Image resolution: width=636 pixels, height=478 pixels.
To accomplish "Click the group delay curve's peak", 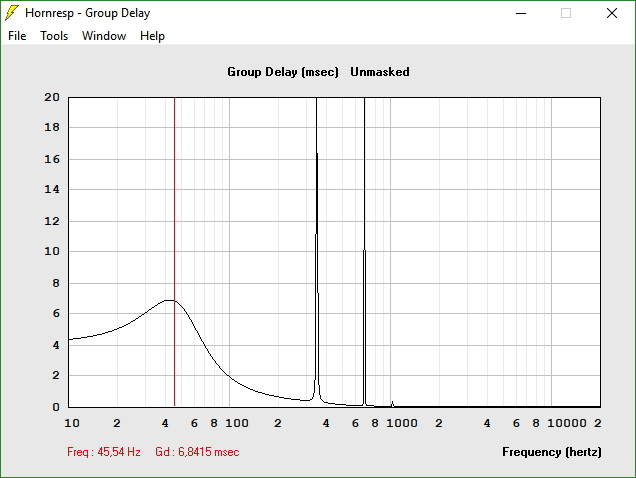I will [170, 300].
